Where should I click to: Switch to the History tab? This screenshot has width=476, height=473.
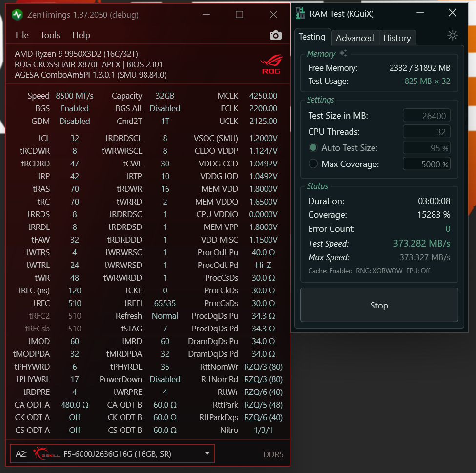click(397, 38)
